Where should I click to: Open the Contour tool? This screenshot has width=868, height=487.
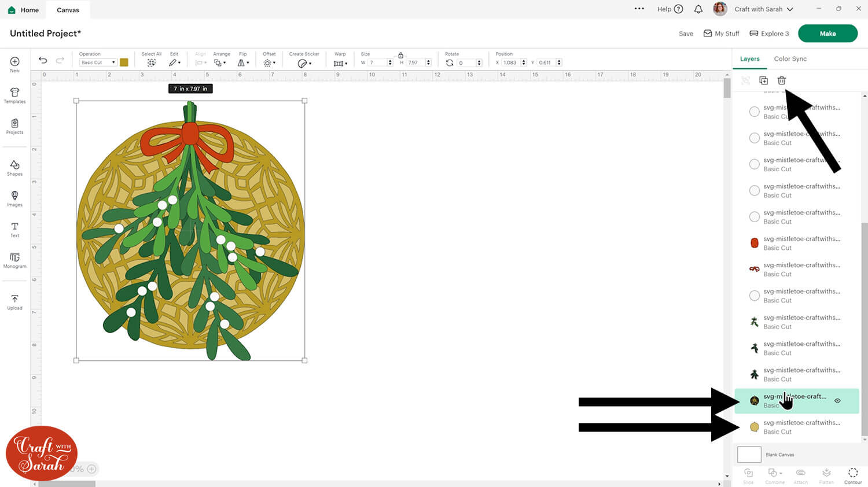[x=853, y=475]
